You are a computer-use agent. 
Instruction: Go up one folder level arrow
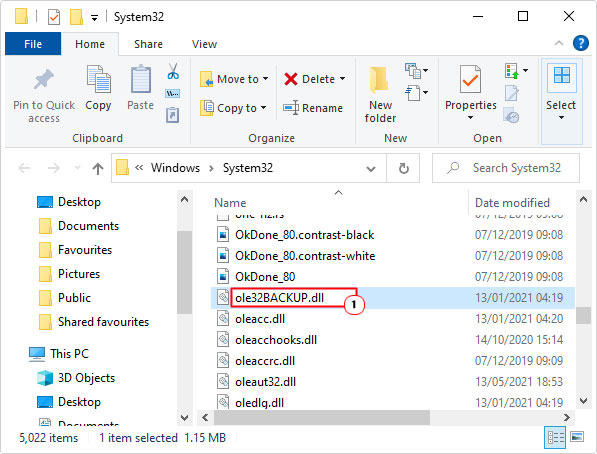tap(98, 168)
